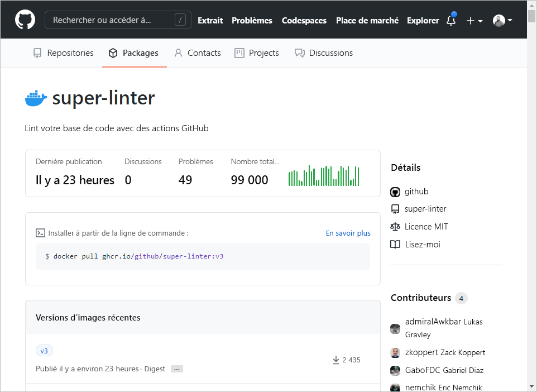The image size is (537, 392).
Task: Expand the Digest ellipsis button
Action: 177,369
